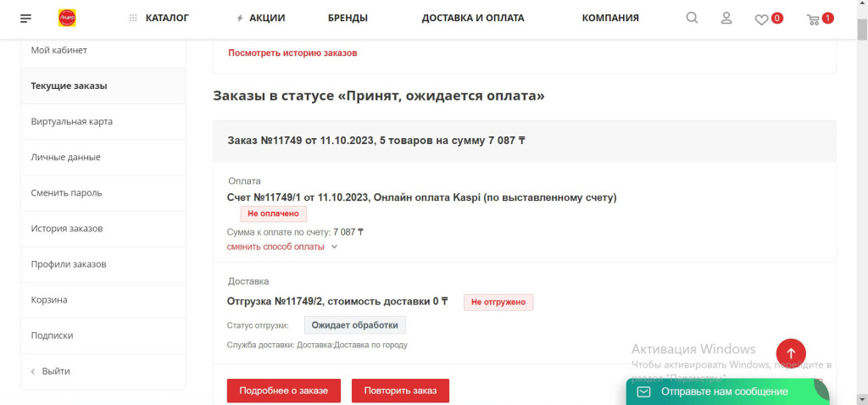The width and height of the screenshot is (868, 405).
Task: Click the order header Заказ №11749
Action: pos(376,141)
